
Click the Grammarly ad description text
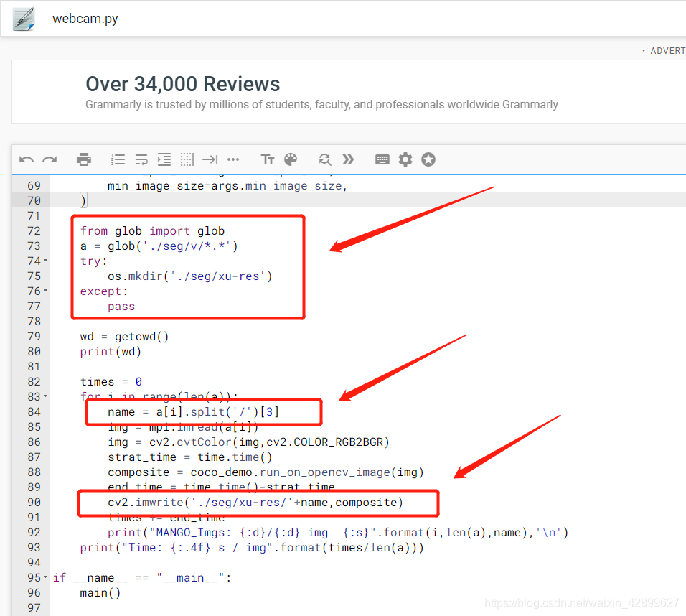click(321, 105)
